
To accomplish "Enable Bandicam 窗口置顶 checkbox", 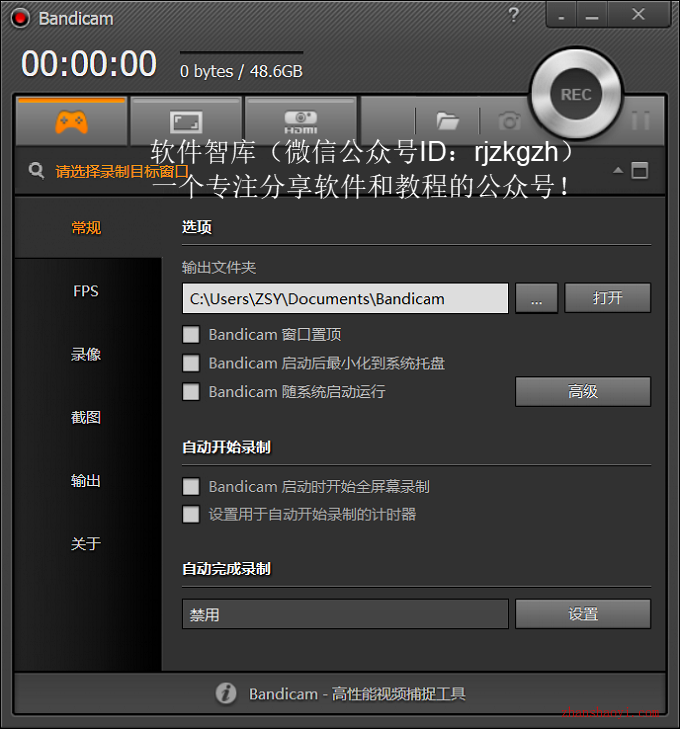I will coord(191,334).
